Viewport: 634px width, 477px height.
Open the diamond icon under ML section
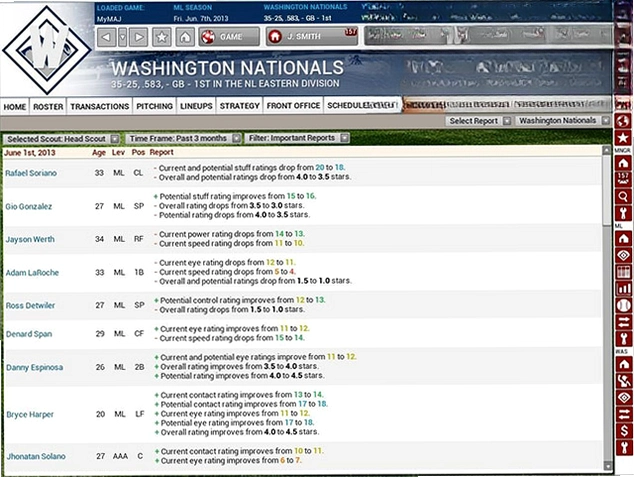tap(623, 255)
